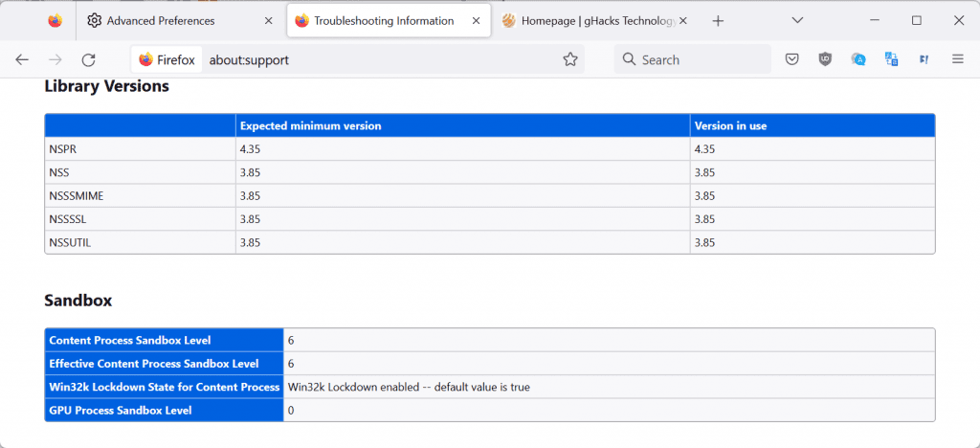Maximize the Firefox window
Image resolution: width=980 pixels, height=448 pixels.
[916, 21]
